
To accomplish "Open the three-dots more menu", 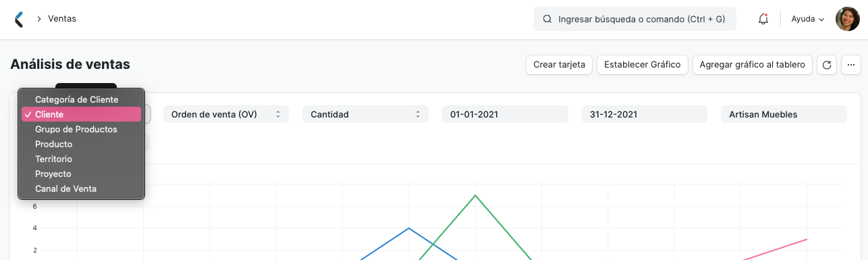I will tap(850, 65).
